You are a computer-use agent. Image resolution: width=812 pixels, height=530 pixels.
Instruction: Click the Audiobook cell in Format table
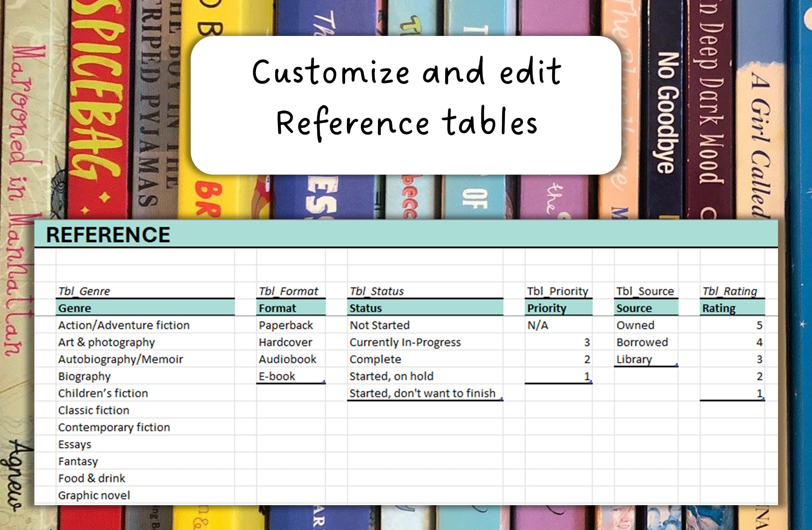pyautogui.click(x=287, y=359)
